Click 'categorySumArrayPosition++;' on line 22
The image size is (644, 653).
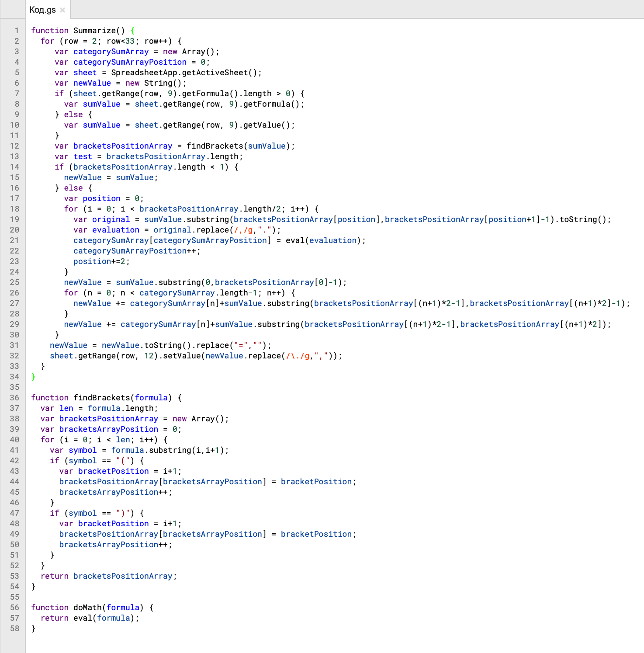[137, 251]
